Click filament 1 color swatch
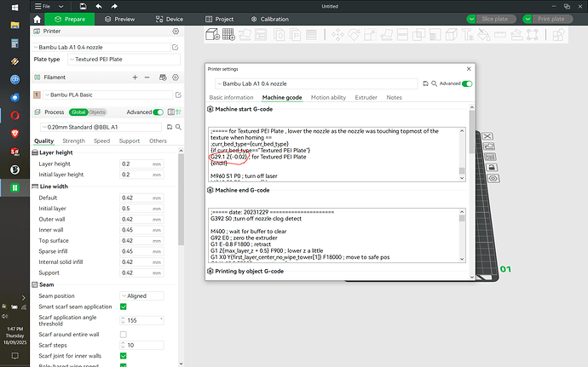The image size is (588, 367). click(37, 95)
